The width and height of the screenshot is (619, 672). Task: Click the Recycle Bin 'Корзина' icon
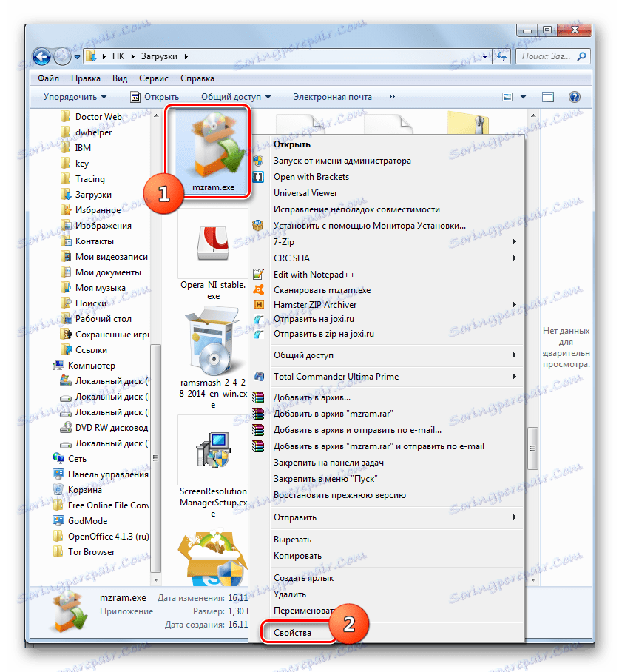[x=58, y=489]
